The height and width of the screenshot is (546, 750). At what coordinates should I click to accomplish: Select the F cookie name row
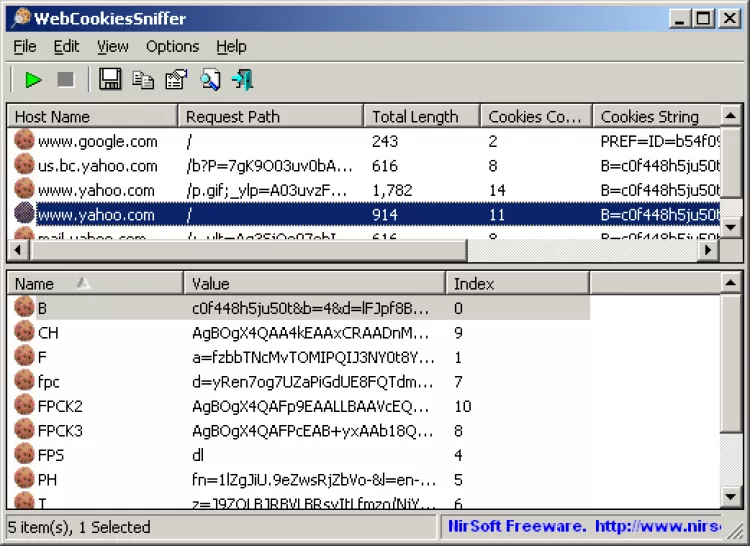pyautogui.click(x=298, y=357)
